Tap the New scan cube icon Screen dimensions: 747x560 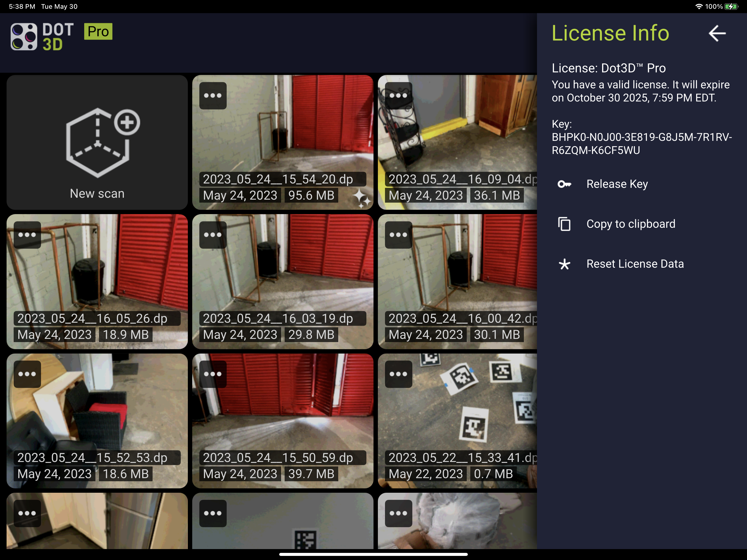tap(103, 142)
